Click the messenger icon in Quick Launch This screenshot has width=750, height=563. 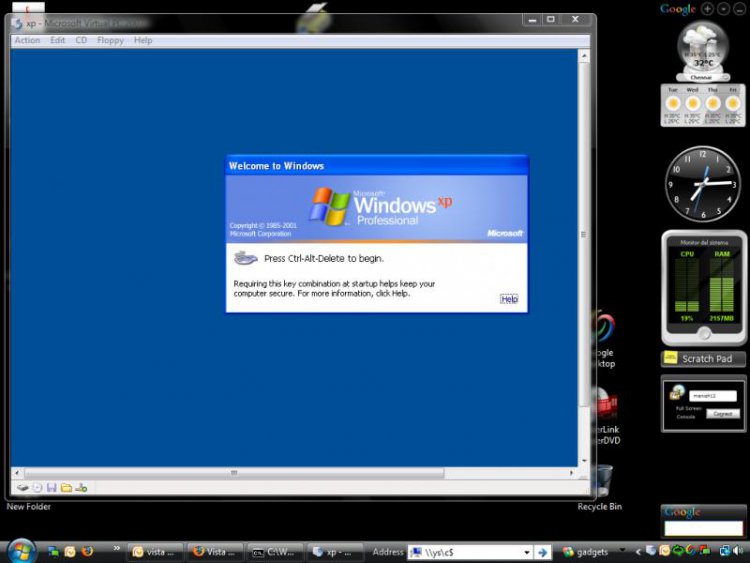click(x=70, y=552)
